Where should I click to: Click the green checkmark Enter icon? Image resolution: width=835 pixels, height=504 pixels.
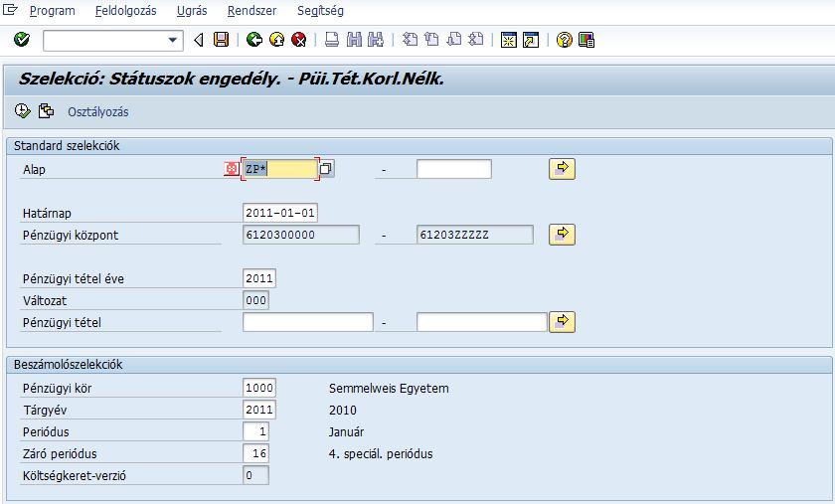click(x=21, y=40)
